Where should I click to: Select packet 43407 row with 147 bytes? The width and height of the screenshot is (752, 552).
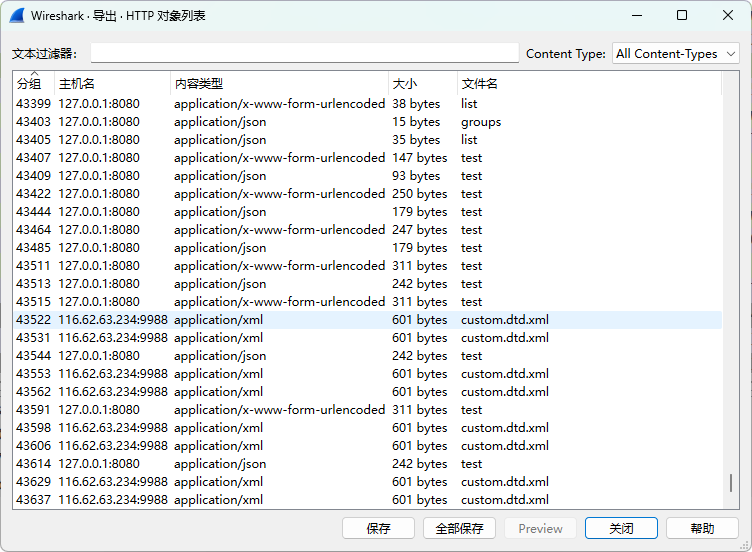tap(367, 158)
